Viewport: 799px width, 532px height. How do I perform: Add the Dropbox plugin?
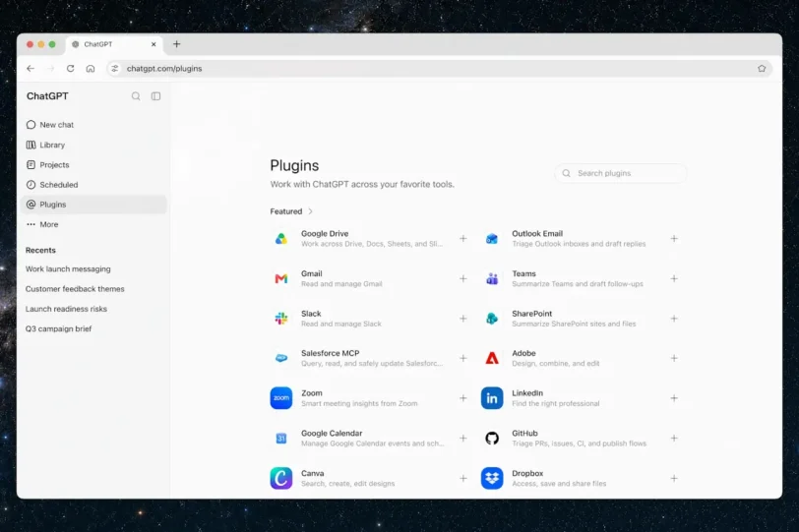674,479
